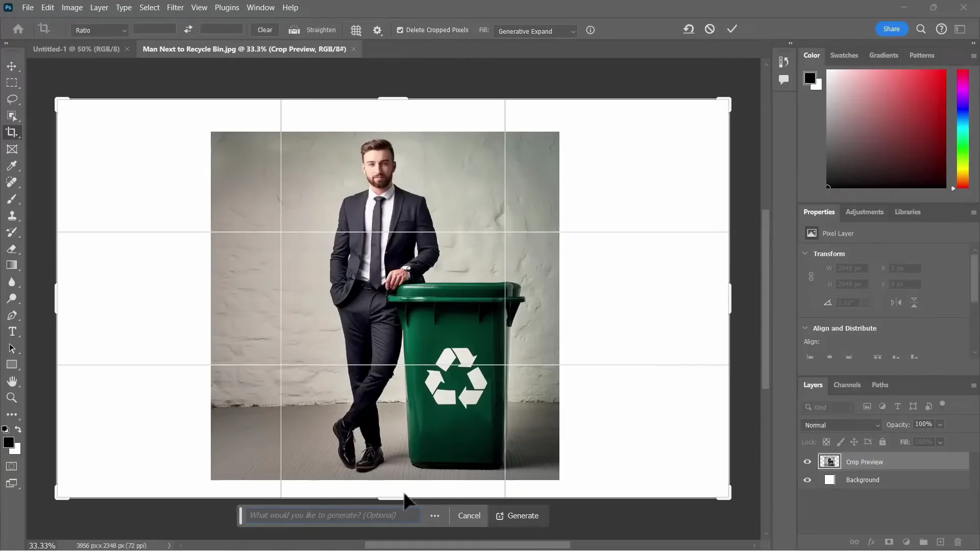Open the crop Ratio dropdown
980x551 pixels.
tap(100, 30)
